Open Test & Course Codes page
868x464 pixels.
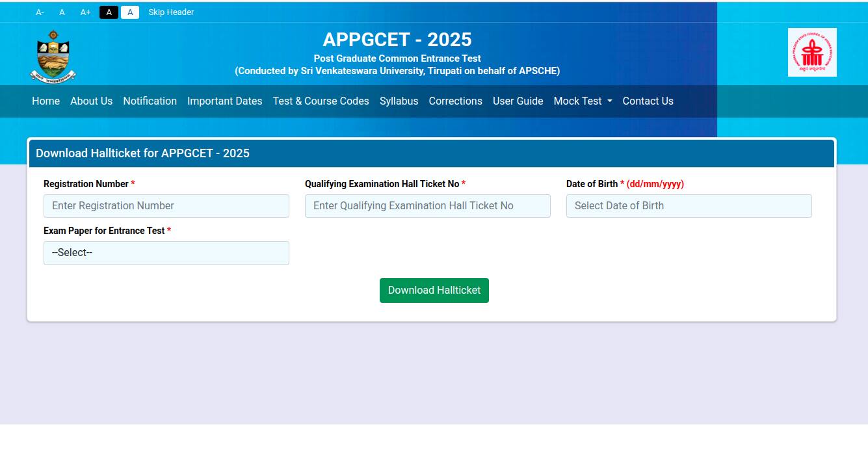[321, 101]
